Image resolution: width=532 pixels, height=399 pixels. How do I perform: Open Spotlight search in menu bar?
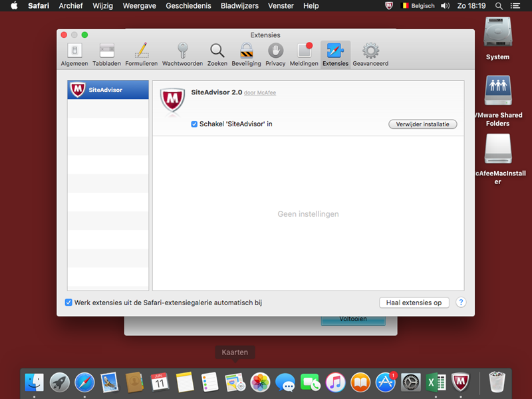click(499, 6)
